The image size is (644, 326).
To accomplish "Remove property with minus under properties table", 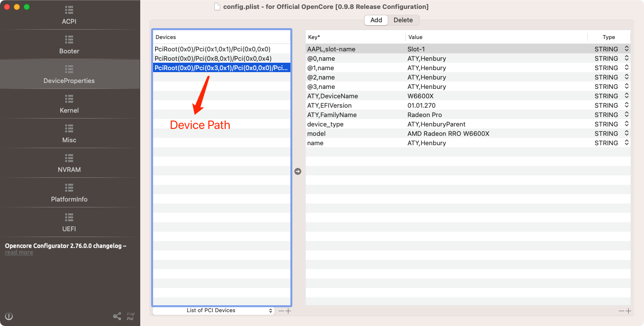I will [x=621, y=311].
